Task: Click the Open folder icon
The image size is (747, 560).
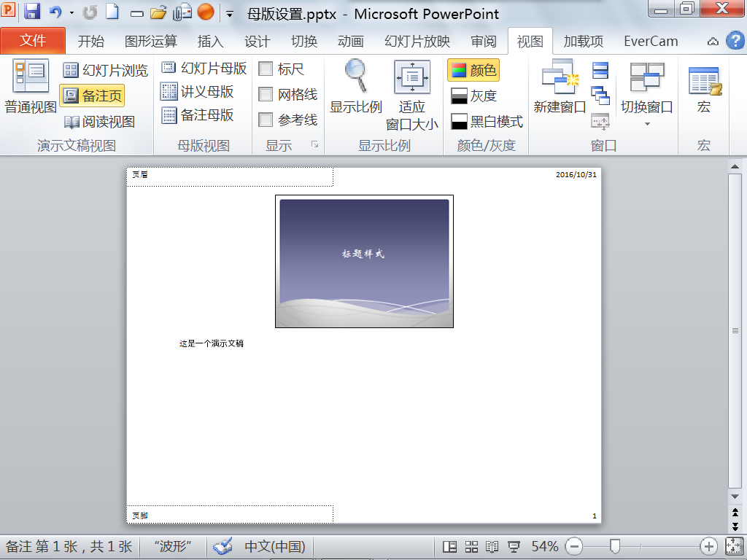Action: pos(158,12)
